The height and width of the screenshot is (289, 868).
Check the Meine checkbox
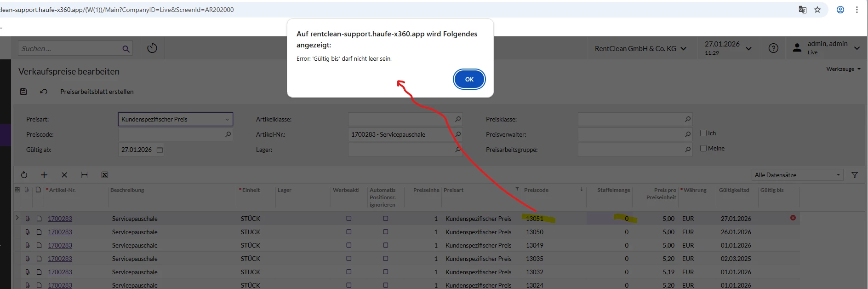click(703, 148)
